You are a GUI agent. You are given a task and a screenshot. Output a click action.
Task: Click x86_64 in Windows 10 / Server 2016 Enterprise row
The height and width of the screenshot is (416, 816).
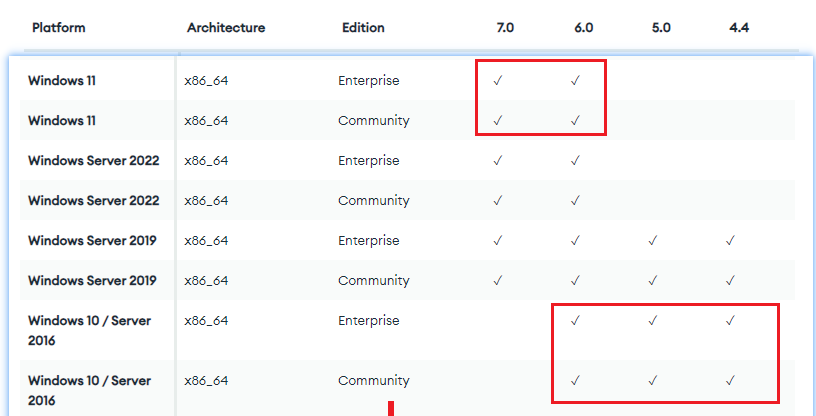pos(206,321)
